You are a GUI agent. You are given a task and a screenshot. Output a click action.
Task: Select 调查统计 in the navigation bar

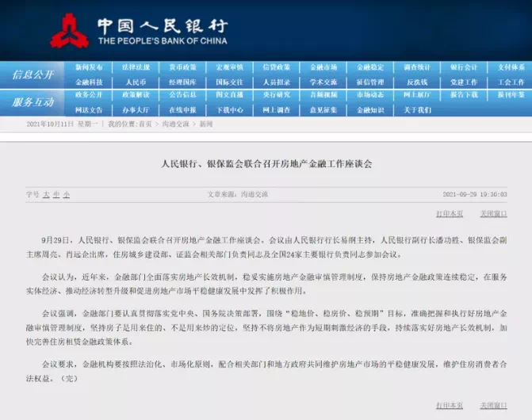coord(417,67)
